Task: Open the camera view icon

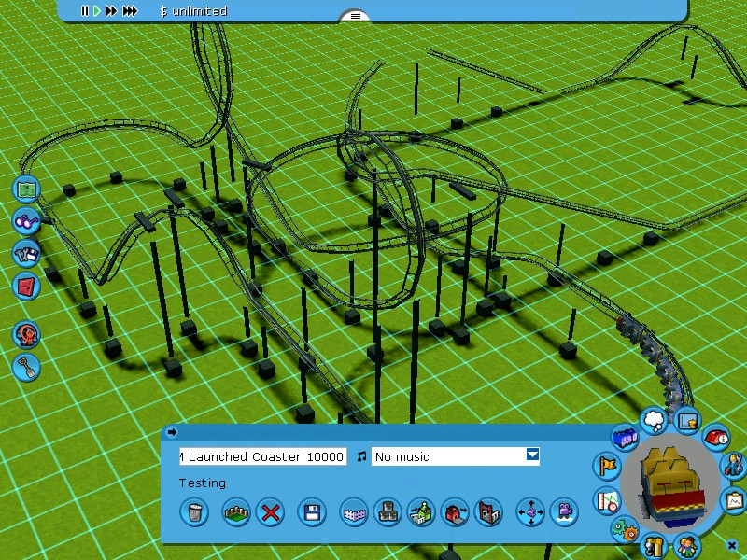Action: pos(563,511)
